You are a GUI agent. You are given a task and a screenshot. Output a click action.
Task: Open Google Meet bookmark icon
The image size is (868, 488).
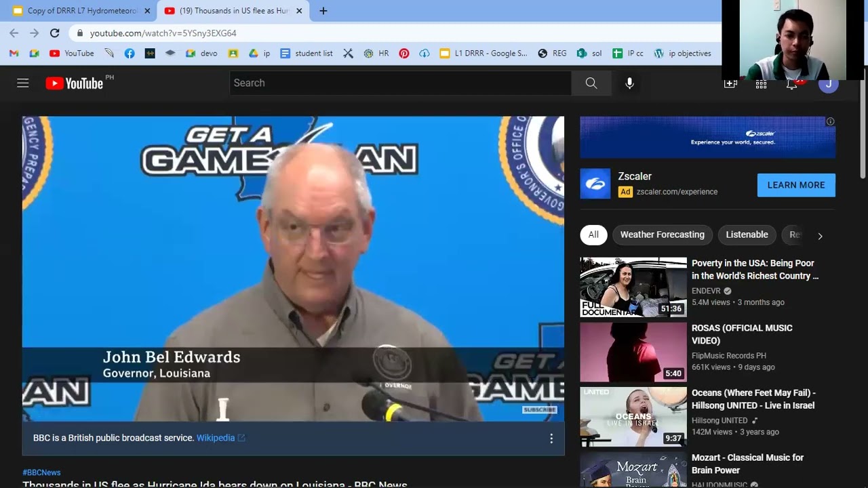pos(34,53)
